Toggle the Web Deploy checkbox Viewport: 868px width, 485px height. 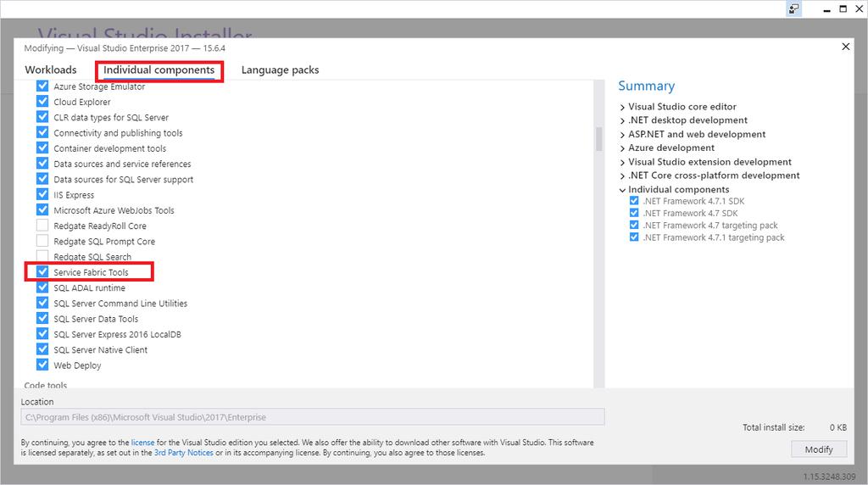[x=42, y=365]
